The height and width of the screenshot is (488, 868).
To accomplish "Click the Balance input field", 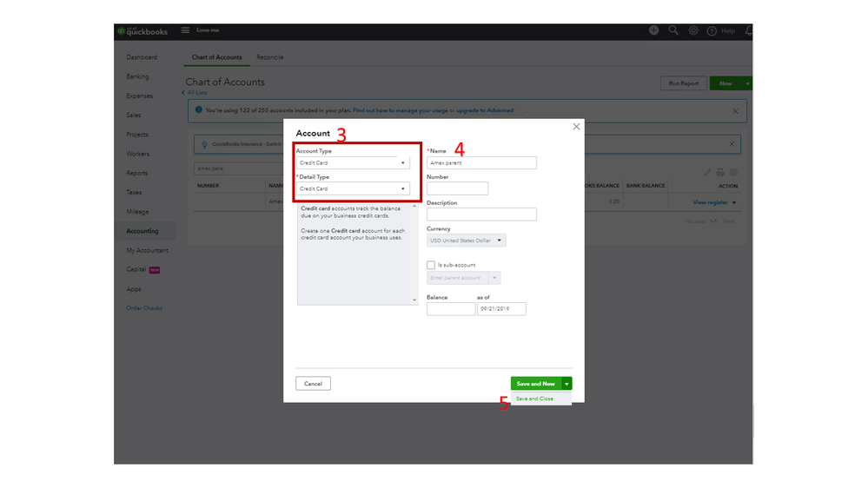I will [x=451, y=309].
